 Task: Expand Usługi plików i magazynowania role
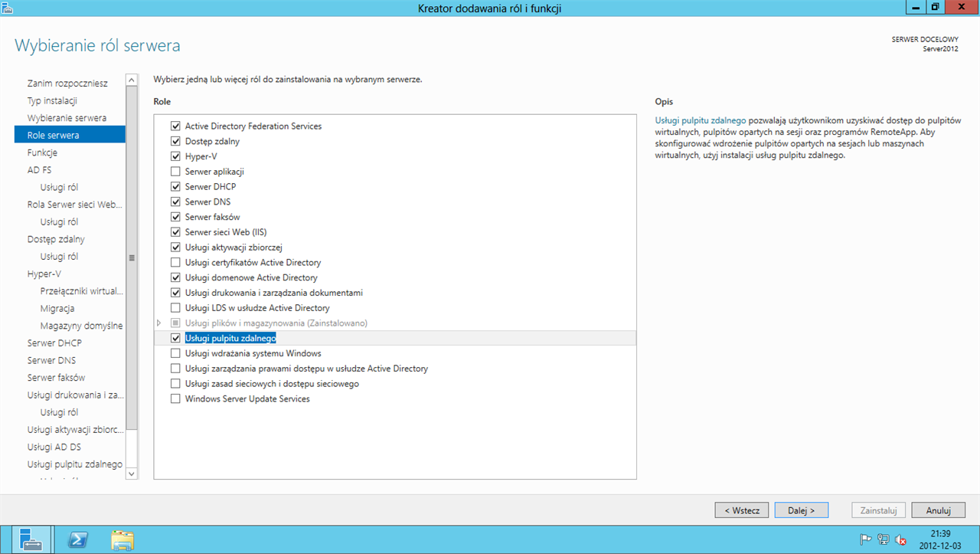(159, 323)
